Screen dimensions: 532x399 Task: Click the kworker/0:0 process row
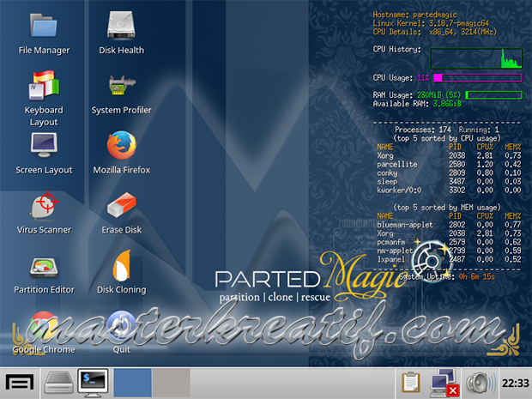449,190
